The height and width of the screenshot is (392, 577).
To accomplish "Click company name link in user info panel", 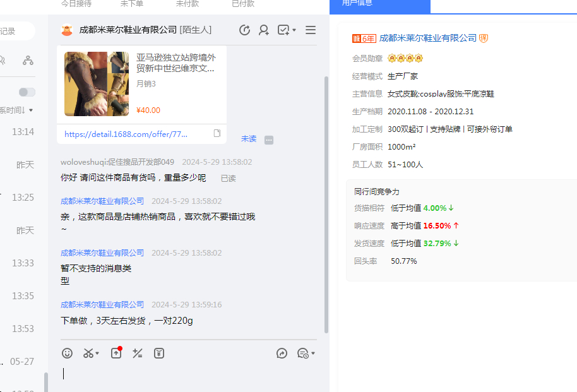I will click(427, 39).
